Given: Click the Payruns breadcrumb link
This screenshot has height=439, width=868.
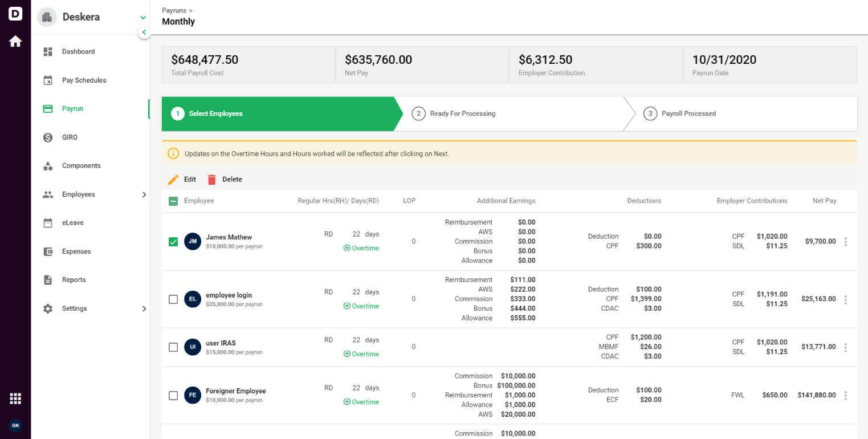Looking at the screenshot, I should (174, 10).
